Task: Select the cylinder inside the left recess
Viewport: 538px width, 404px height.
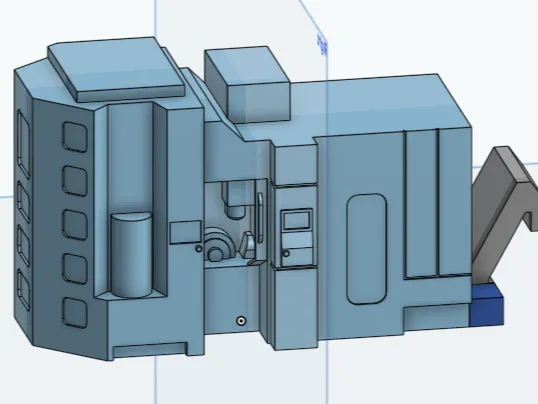Action: (x=131, y=254)
